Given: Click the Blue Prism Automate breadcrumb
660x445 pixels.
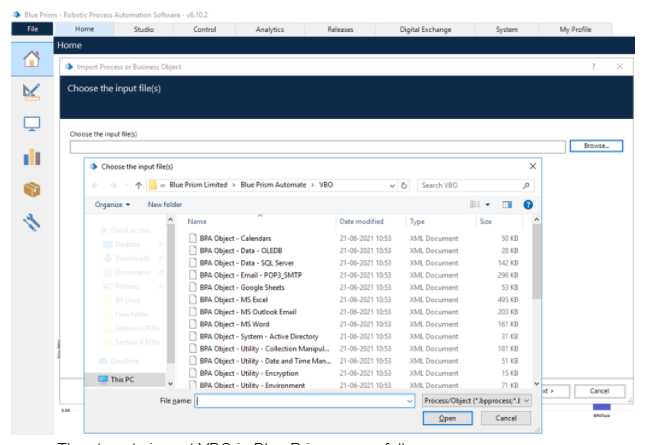Looking at the screenshot, I should pyautogui.click(x=273, y=185).
